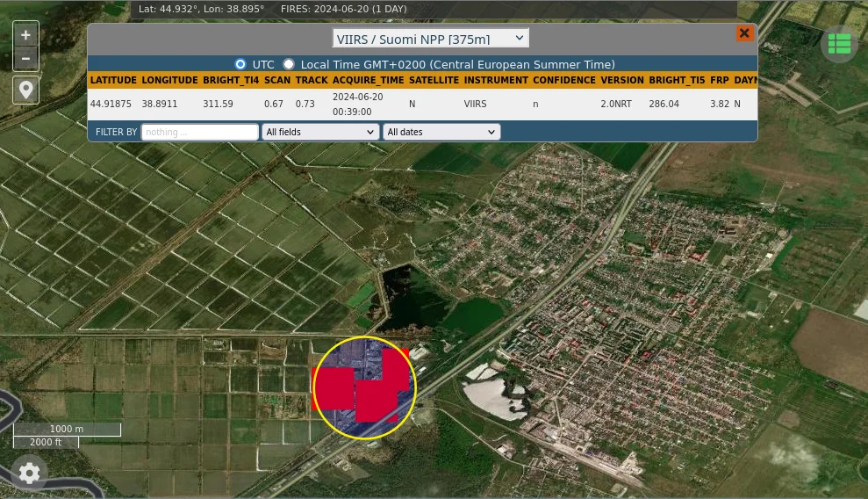
Task: Select UTC time option
Action: coord(240,64)
